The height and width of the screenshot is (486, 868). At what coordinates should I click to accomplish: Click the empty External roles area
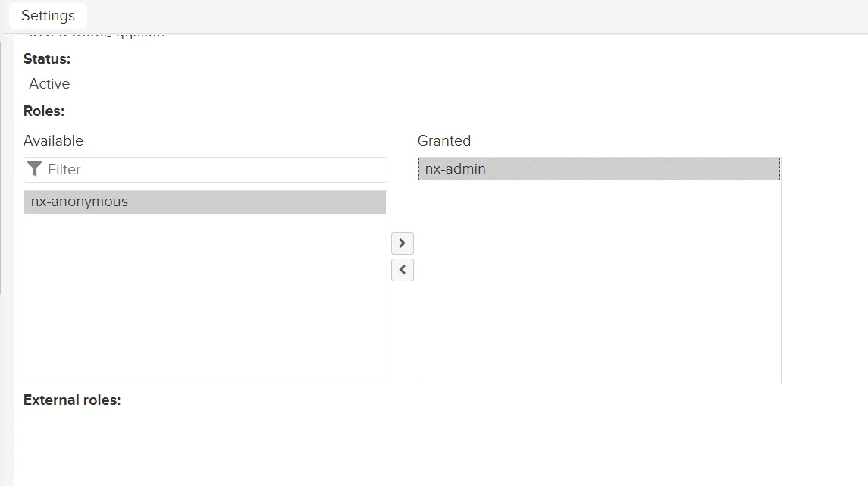point(303,440)
